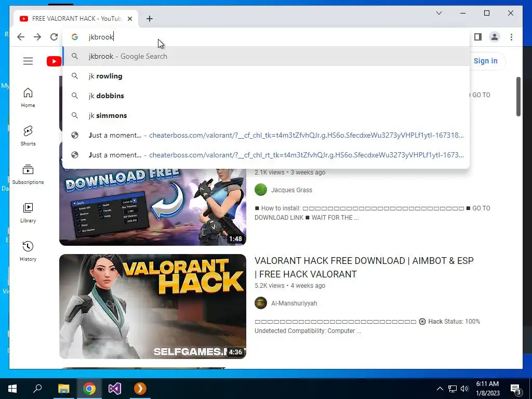Screen dimensions: 532x399
Task: Open the Windows Start menu
Action: pos(12,389)
